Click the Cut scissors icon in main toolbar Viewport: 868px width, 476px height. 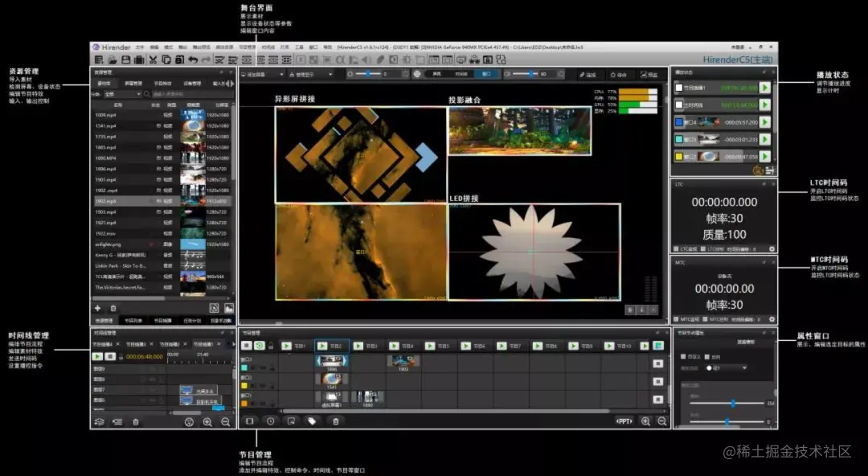153,59
